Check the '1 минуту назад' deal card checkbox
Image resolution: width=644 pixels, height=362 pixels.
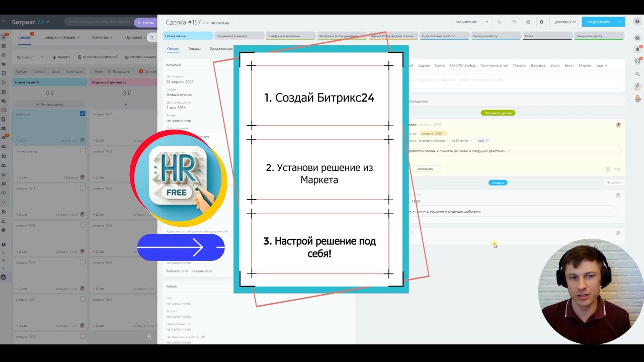pos(83,151)
